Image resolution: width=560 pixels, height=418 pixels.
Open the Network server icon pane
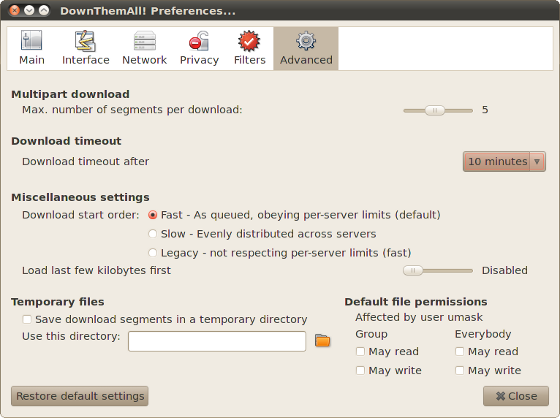click(x=145, y=41)
